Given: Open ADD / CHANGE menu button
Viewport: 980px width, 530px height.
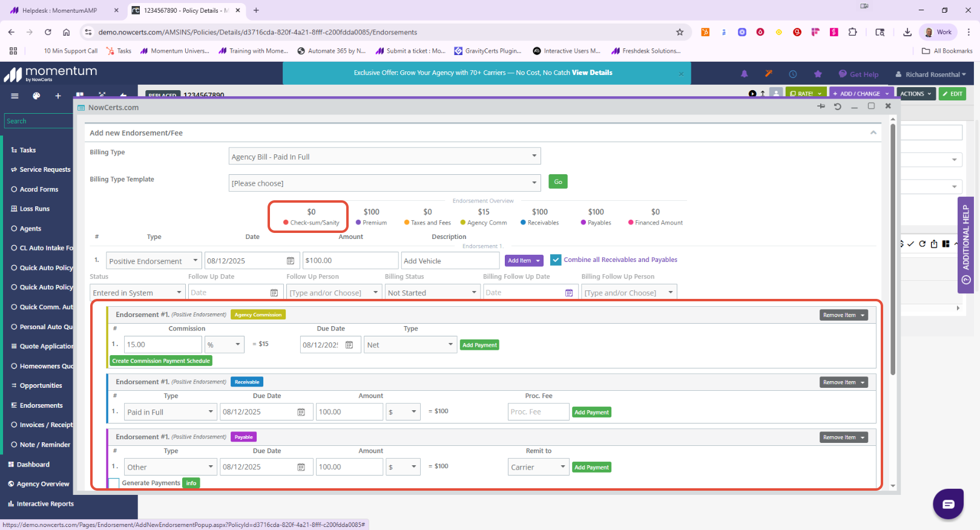Looking at the screenshot, I should click(x=861, y=94).
